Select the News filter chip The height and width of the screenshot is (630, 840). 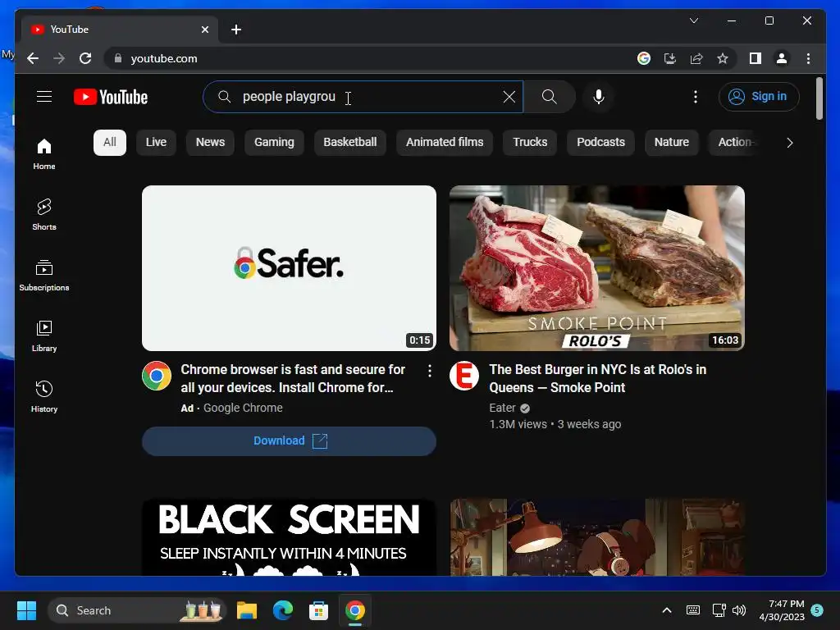coord(210,143)
